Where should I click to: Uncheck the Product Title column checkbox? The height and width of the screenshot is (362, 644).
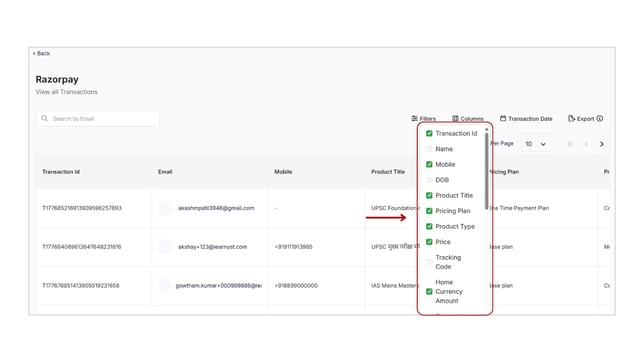(x=429, y=195)
